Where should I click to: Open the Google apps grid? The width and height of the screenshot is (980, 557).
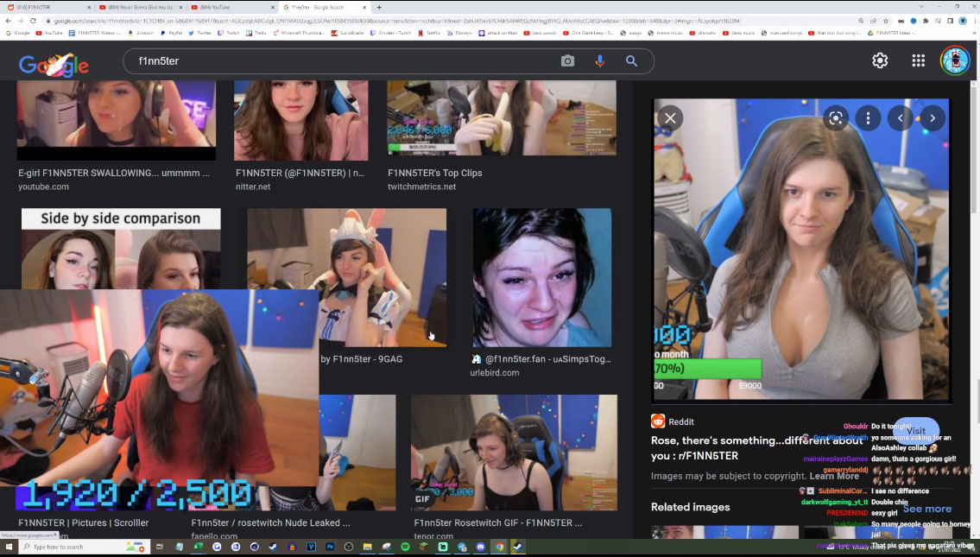click(x=918, y=60)
